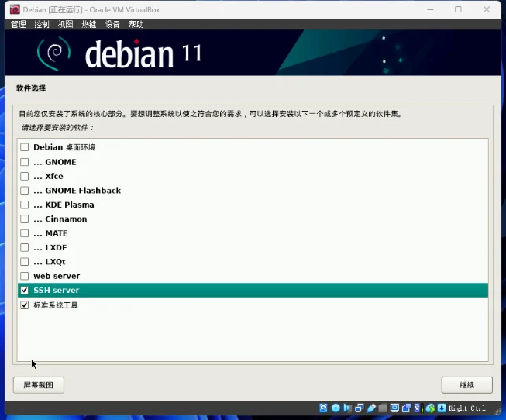Screen dimensions: 506x420
Task: Open the 控制 menu
Action: click(42, 24)
